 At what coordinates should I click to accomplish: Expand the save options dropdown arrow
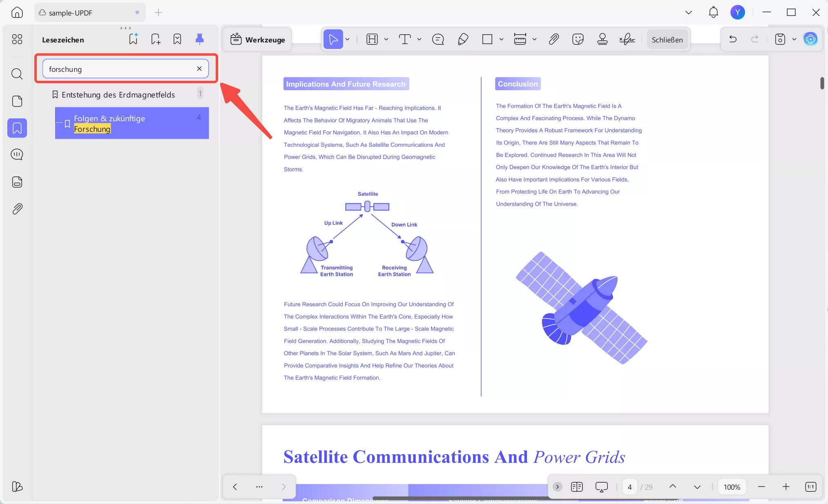pos(794,40)
